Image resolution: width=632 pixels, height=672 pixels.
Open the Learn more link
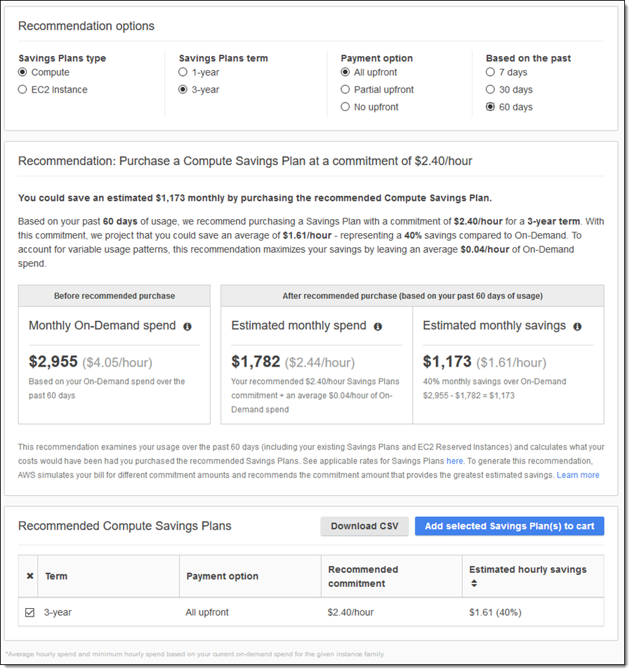(x=578, y=475)
